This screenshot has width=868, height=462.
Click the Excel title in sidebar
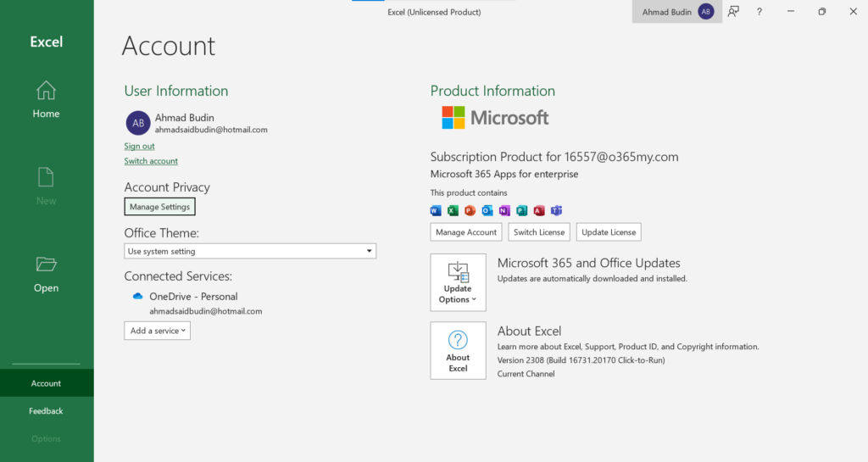pos(47,42)
